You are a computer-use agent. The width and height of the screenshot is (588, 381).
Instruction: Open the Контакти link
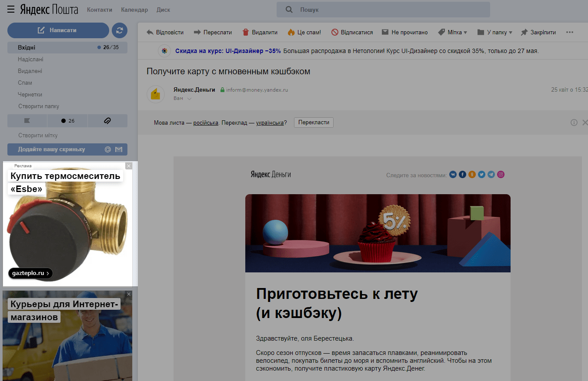100,10
